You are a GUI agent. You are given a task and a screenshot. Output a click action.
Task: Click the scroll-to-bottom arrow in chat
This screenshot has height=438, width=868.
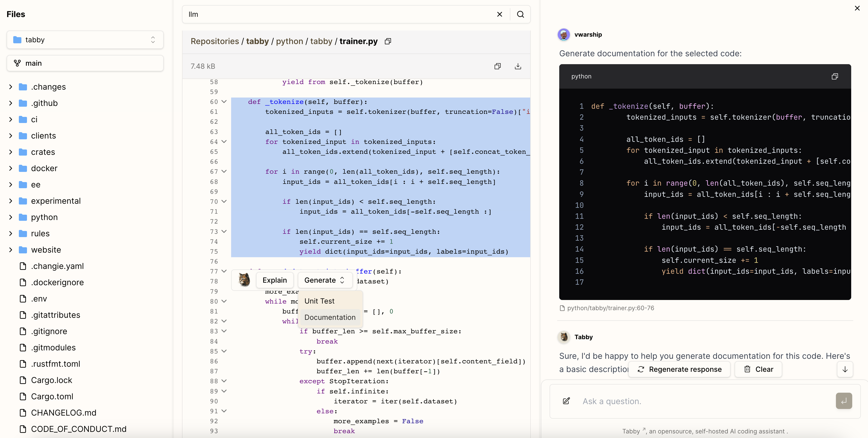845,369
